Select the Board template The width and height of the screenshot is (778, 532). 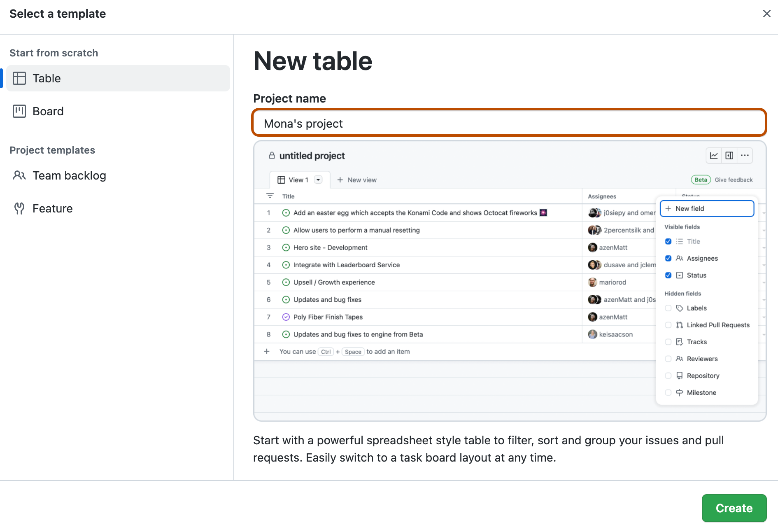pos(118,111)
